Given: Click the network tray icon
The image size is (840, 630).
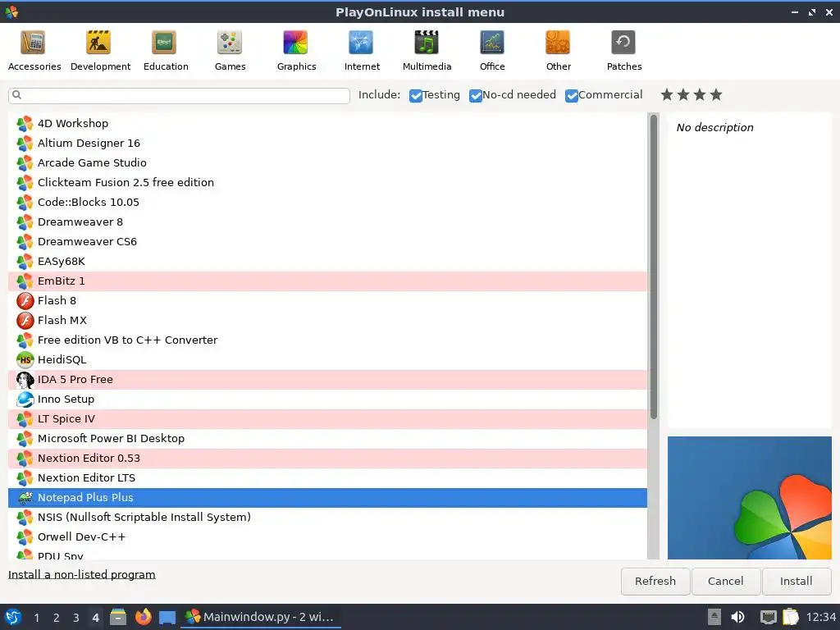Looking at the screenshot, I should tap(768, 617).
